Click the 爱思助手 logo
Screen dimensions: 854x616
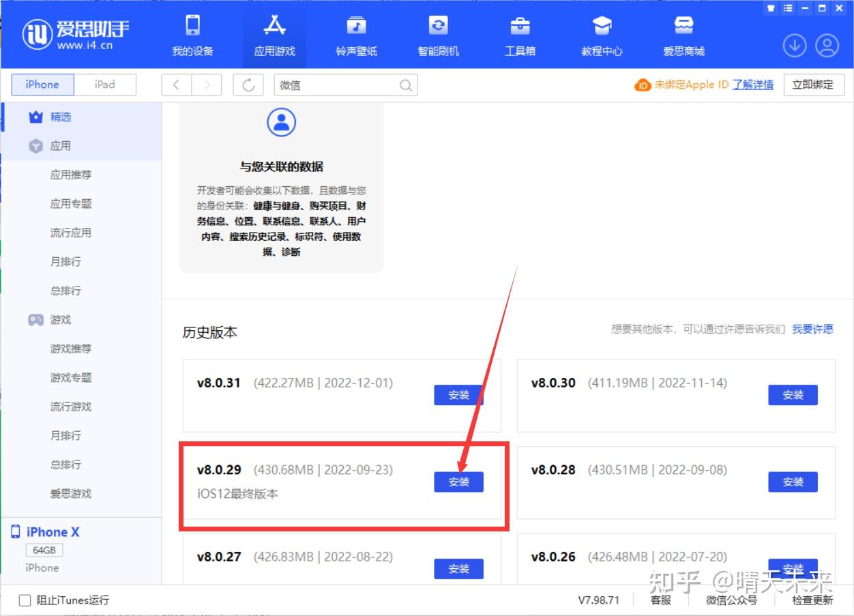[x=75, y=34]
